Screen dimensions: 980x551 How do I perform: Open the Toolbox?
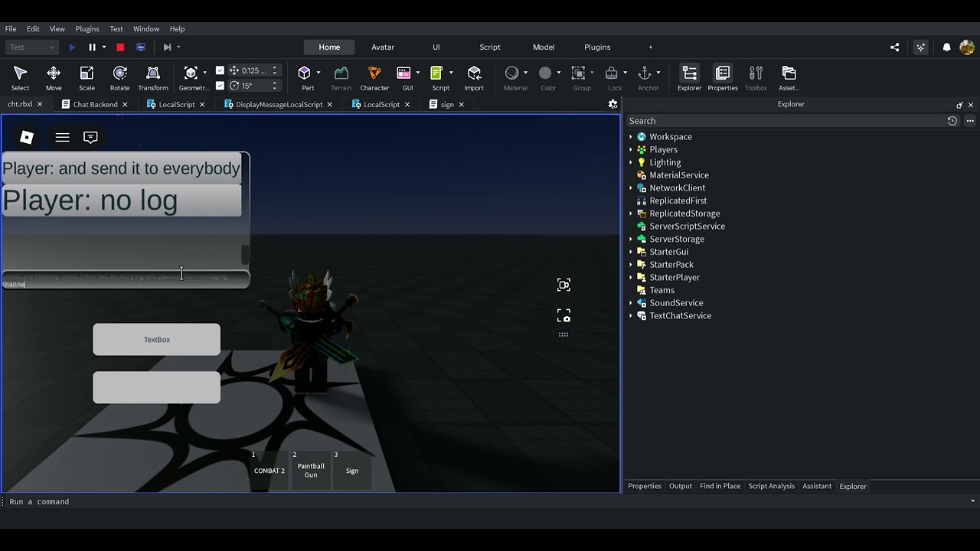756,78
